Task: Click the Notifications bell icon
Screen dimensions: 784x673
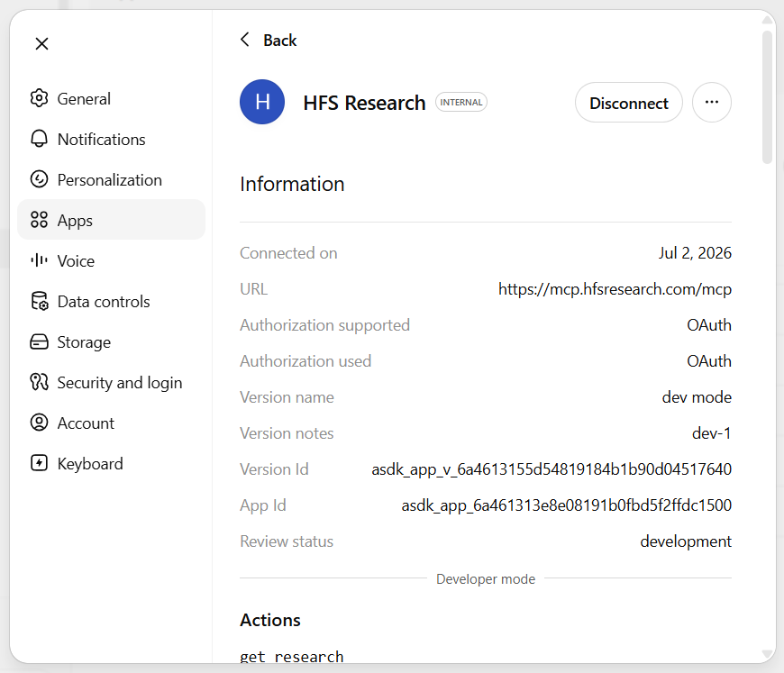Action: [39, 139]
